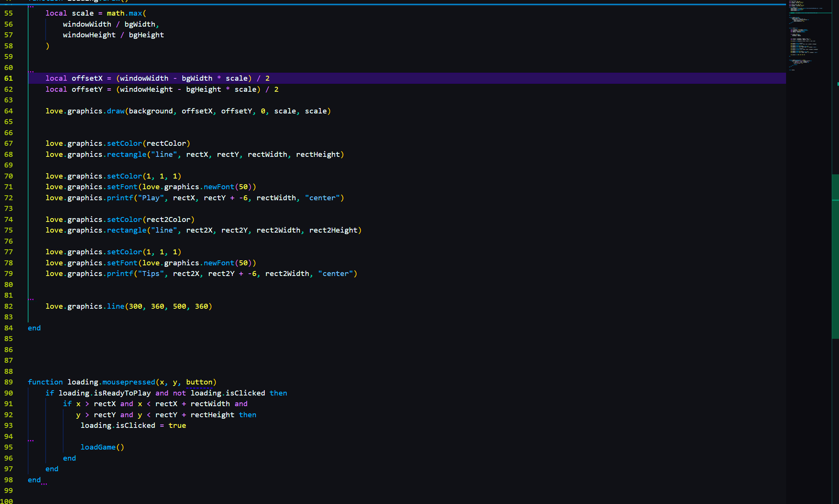Click 'draw' in love.graphics.draw call
The image size is (839, 504).
pos(115,111)
